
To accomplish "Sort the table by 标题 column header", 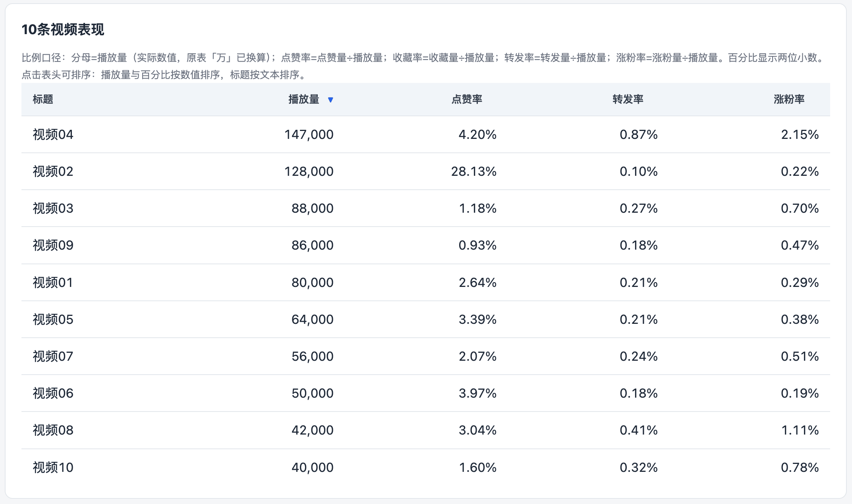I will pos(43,99).
